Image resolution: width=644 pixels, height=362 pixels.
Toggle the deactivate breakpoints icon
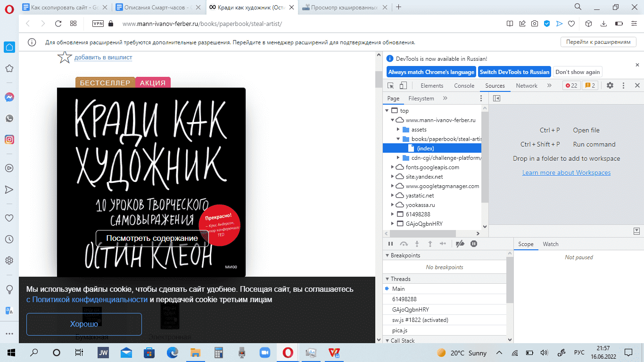[461, 244]
